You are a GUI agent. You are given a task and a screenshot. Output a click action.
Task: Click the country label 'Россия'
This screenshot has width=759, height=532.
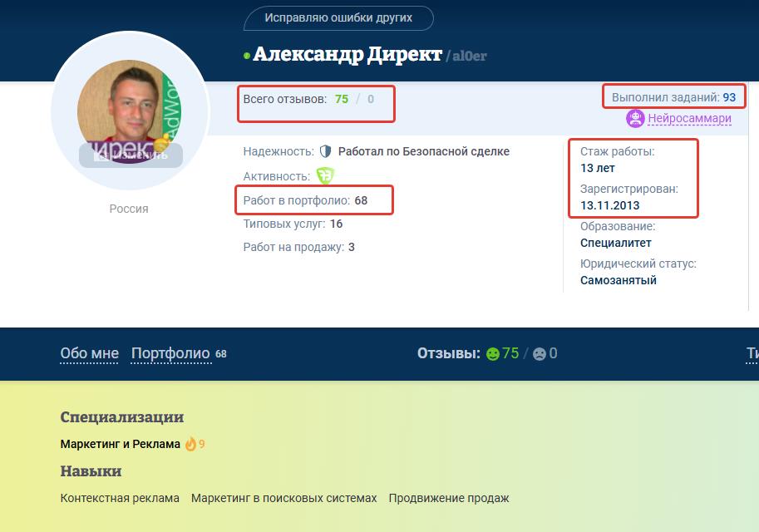click(129, 209)
